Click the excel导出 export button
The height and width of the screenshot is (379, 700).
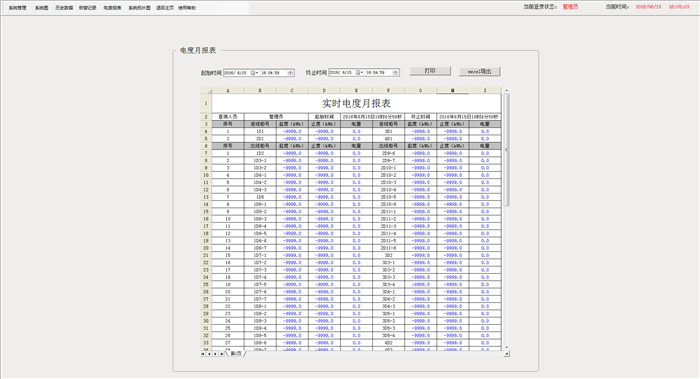[x=479, y=71]
